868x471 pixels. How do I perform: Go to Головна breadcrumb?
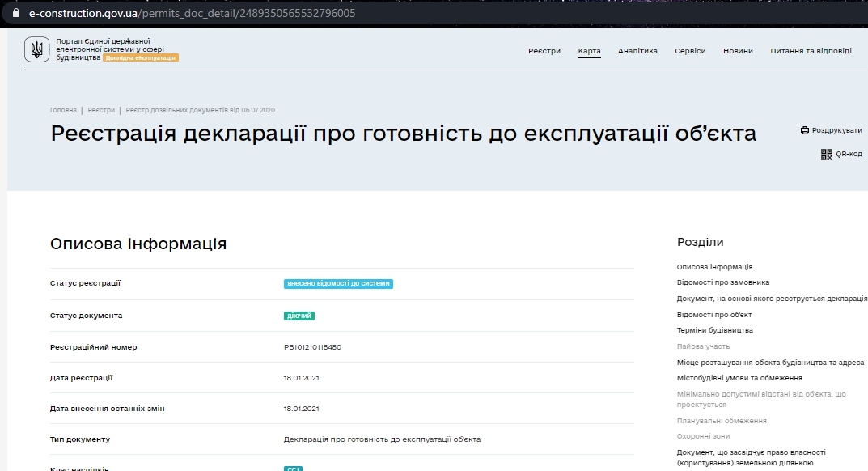pyautogui.click(x=63, y=110)
